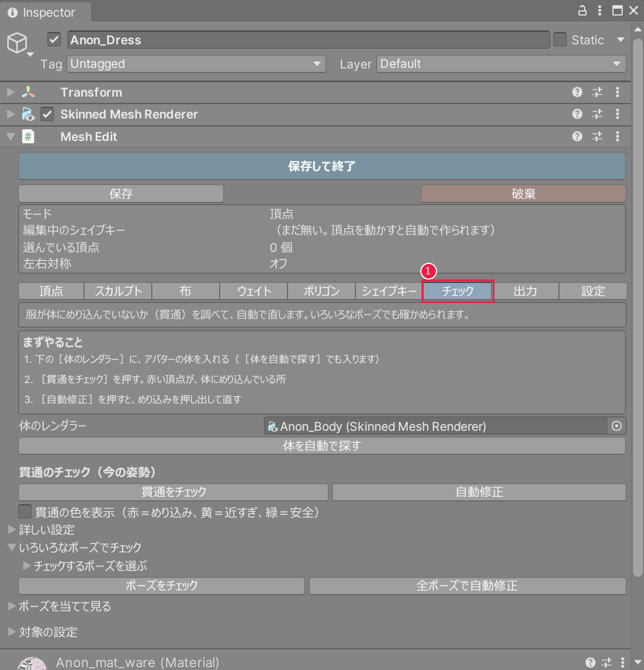Click the Transform component icon
Image resolution: width=644 pixels, height=670 pixels.
point(28,92)
